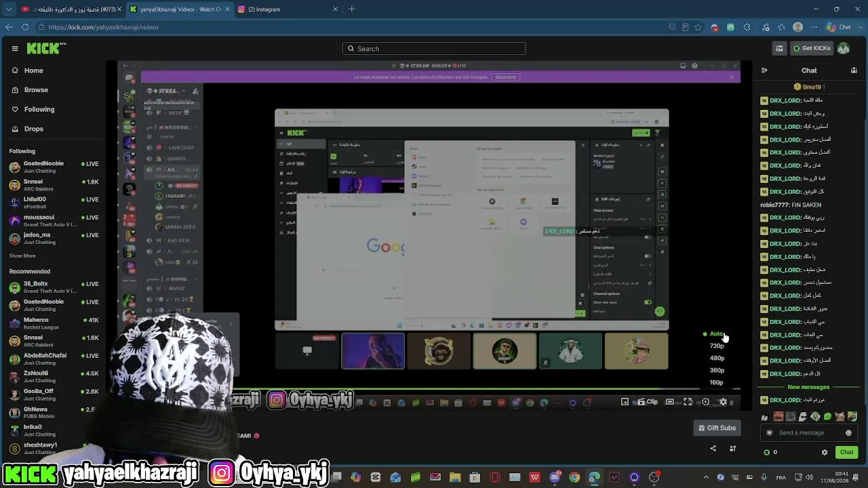Open the emoji picker in chat input
The image size is (868, 488).
point(848,433)
